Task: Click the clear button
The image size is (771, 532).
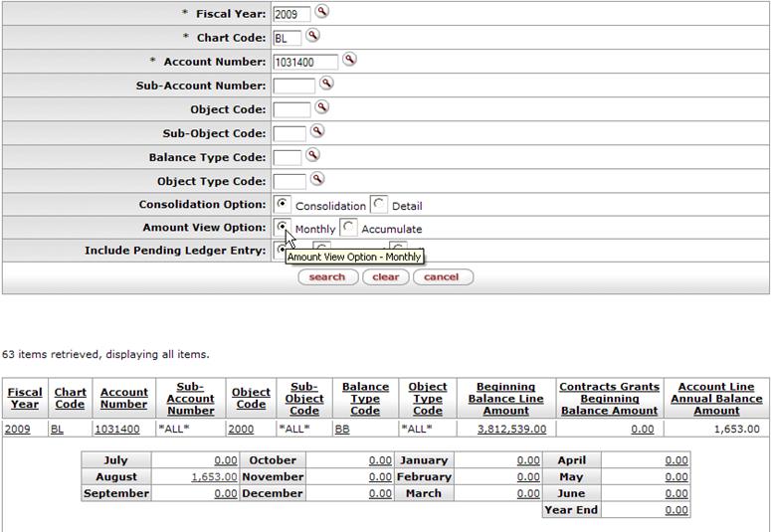Action: click(x=386, y=276)
